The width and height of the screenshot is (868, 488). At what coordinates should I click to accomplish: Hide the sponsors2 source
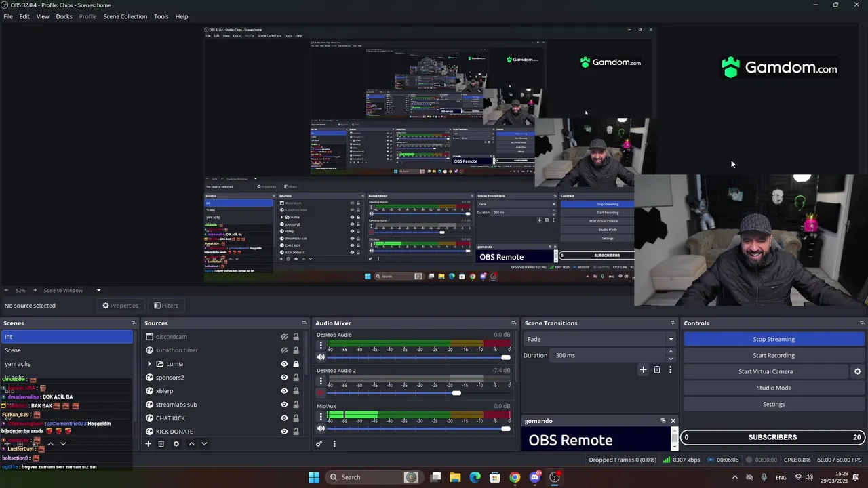point(284,378)
